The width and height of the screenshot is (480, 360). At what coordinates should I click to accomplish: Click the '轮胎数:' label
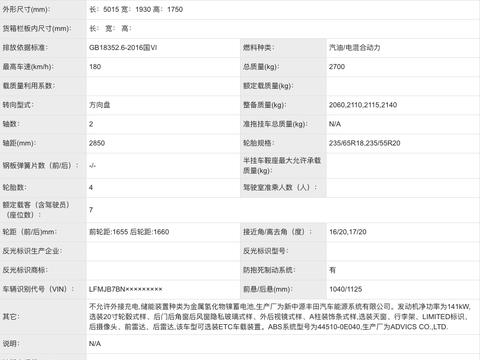[x=15, y=187]
